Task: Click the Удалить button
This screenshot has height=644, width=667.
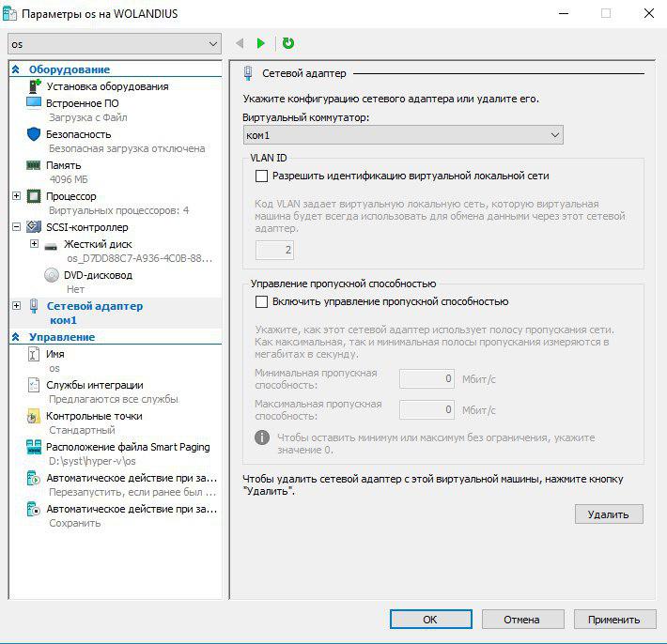Action: (x=609, y=514)
